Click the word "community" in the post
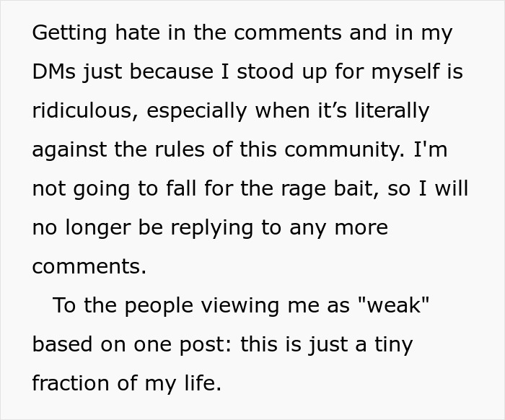Image resolution: width=505 pixels, height=420 pixels. click(x=344, y=150)
